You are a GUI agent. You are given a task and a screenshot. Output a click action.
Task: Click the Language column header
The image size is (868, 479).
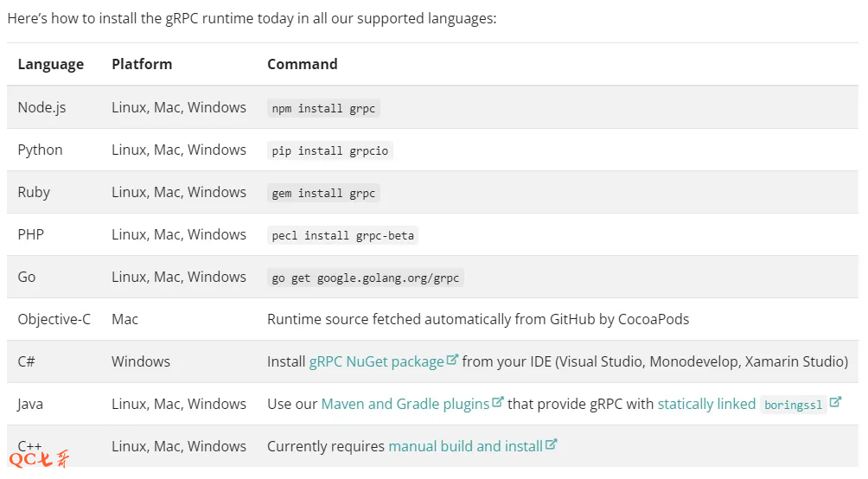[50, 64]
